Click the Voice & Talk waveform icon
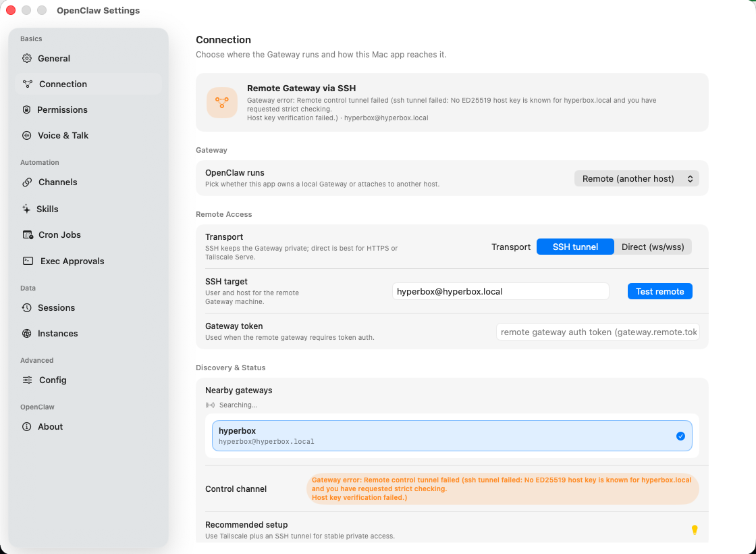Viewport: 756px width, 554px height. tap(27, 136)
